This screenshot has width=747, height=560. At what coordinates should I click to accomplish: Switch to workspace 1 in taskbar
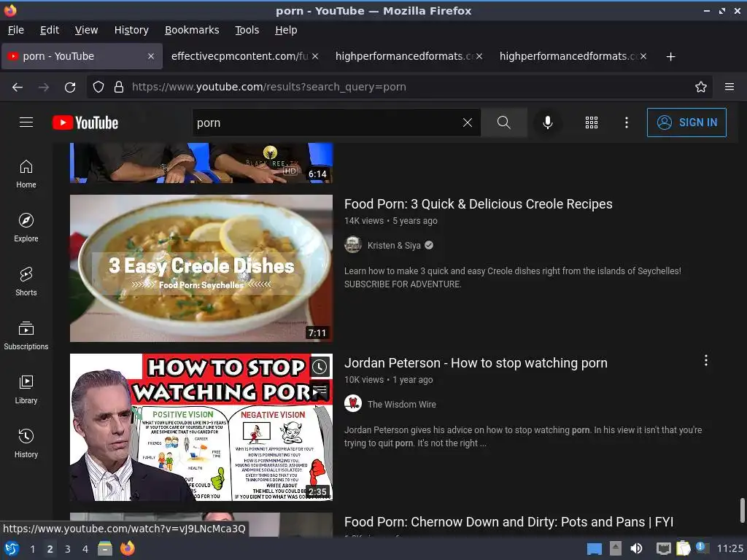click(x=32, y=549)
